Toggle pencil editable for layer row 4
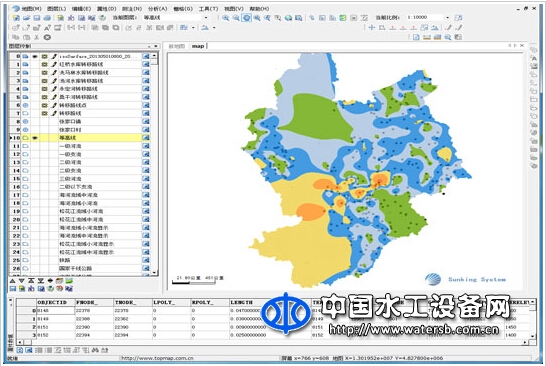The image size is (546, 366). point(54,89)
